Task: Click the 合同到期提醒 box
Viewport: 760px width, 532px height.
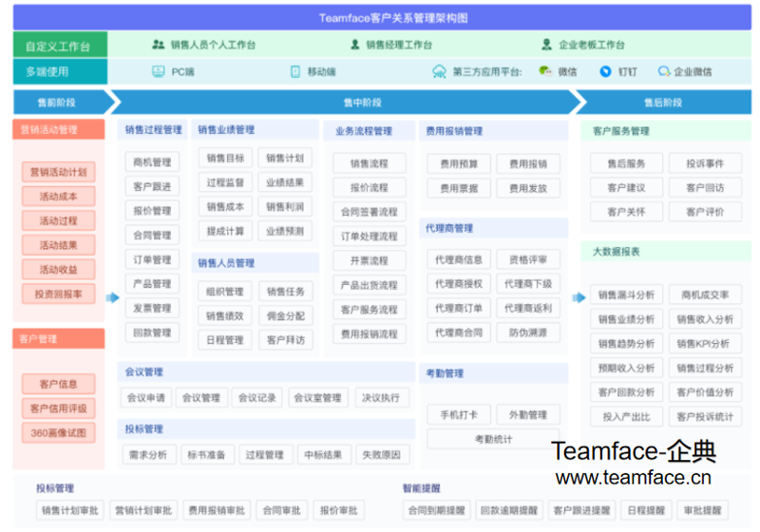Action: point(436,510)
